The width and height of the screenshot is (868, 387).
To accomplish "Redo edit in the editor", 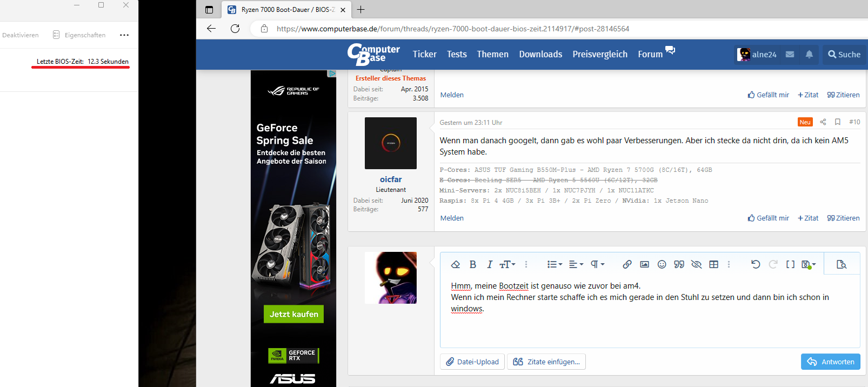I will pyautogui.click(x=773, y=264).
